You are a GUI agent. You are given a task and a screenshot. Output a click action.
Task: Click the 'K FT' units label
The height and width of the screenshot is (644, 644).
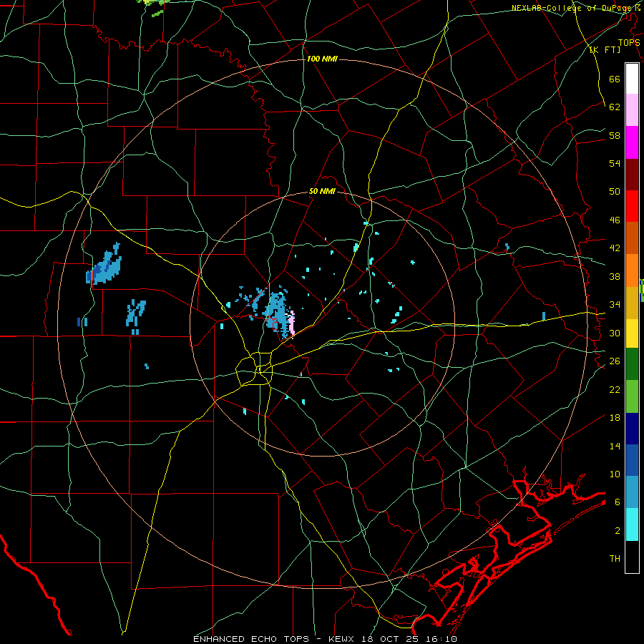coord(605,49)
